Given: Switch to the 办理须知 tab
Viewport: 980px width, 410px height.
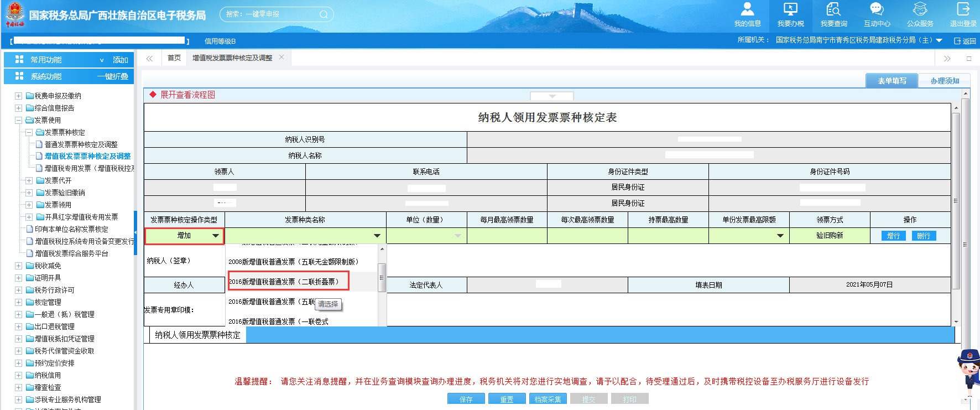Looking at the screenshot, I should point(944,81).
